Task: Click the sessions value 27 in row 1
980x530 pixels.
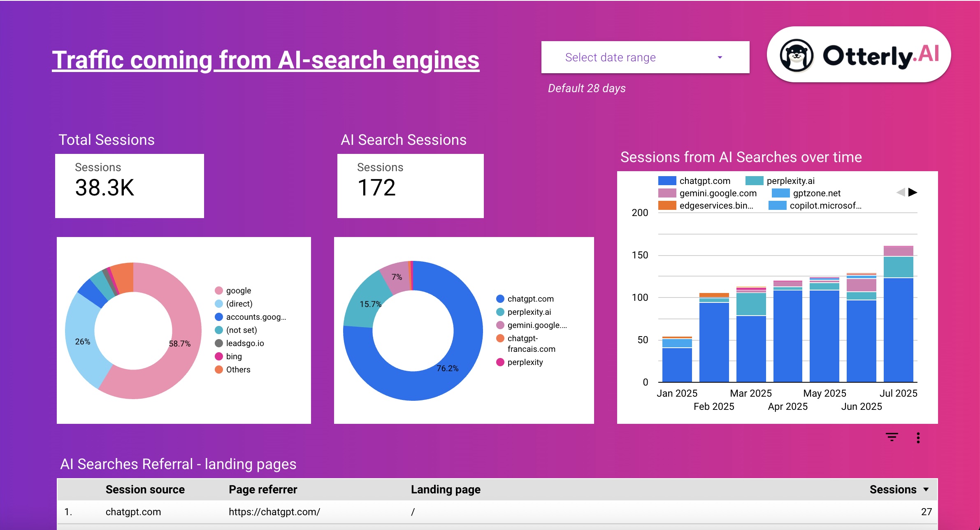Action: (x=927, y=512)
